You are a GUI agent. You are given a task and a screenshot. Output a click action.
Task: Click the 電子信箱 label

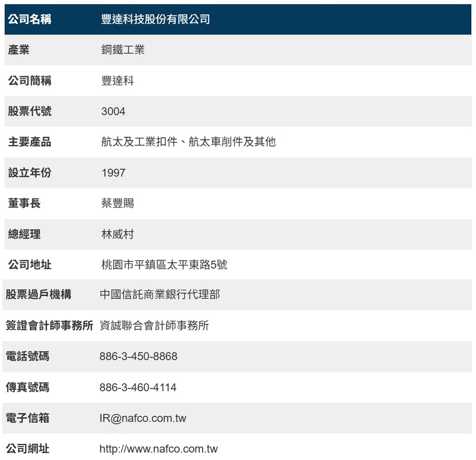[27, 418]
